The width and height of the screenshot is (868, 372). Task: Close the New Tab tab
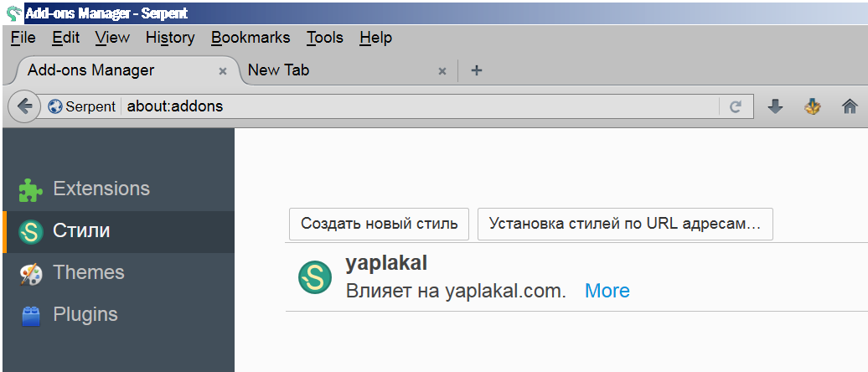coord(442,71)
